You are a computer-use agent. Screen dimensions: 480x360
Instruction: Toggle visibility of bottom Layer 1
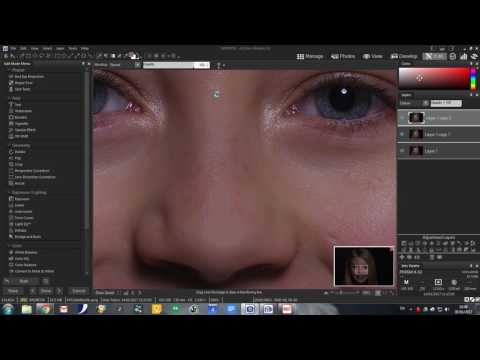[402, 151]
